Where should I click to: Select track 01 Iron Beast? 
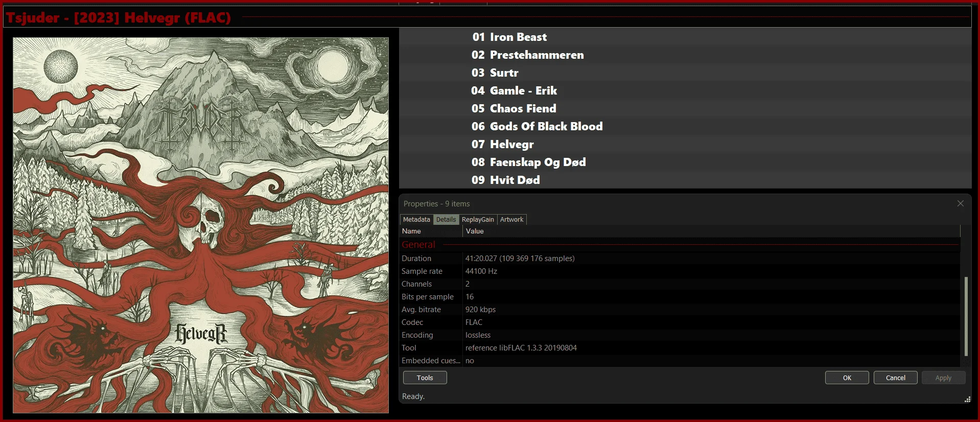685,37
